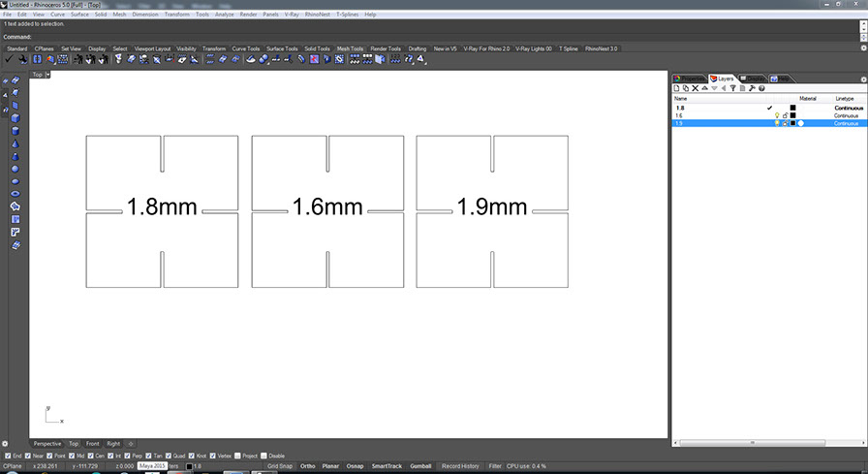Viewport: 868px width, 474px height.
Task: Move layer up with the up arrow icon
Action: (x=704, y=88)
